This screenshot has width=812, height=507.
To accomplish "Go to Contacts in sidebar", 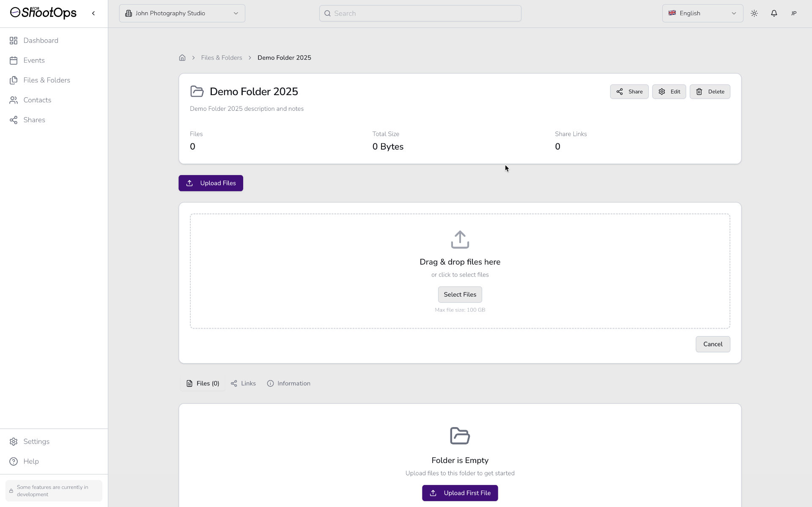I will tap(37, 100).
